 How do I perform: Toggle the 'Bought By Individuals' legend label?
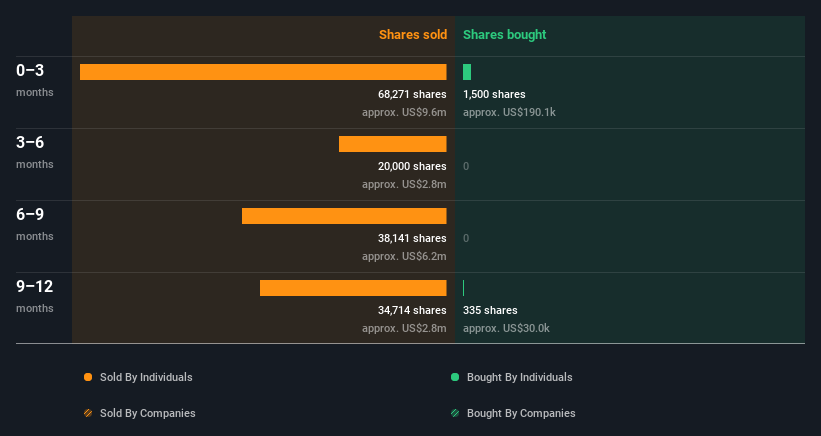pyautogui.click(x=519, y=377)
